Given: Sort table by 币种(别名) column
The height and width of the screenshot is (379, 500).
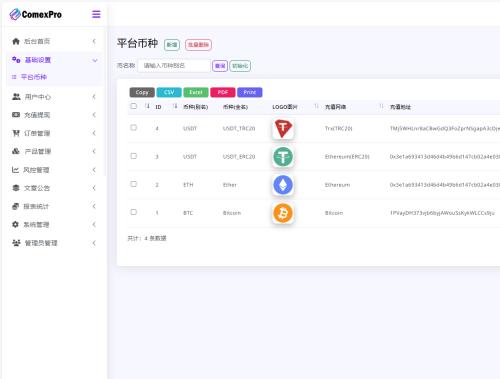Looking at the screenshot, I should [x=196, y=107].
